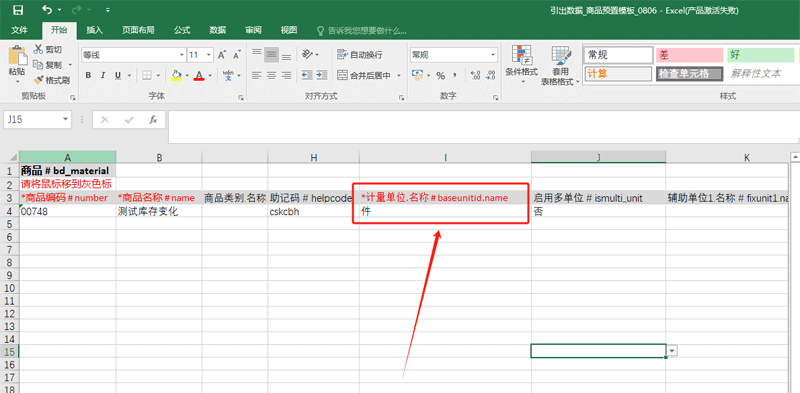The image size is (800, 393).
Task: Switch to the Data (数据) tab
Action: (218, 30)
